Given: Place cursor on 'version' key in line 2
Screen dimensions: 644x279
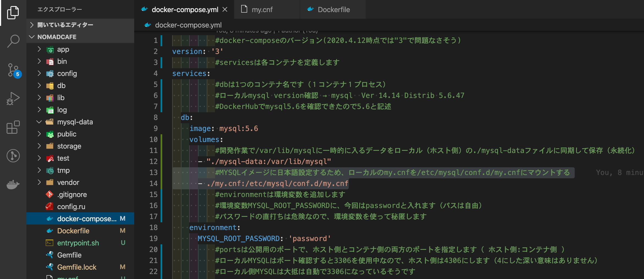Looking at the screenshot, I should pyautogui.click(x=187, y=51).
